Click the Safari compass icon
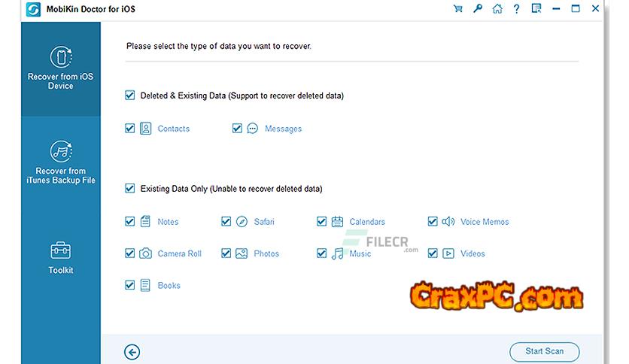This screenshot has height=364, width=629. (242, 221)
